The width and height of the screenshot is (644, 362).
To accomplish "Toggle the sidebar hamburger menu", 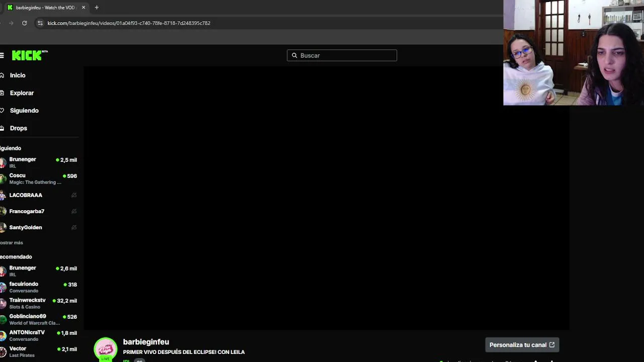I will point(2,55).
